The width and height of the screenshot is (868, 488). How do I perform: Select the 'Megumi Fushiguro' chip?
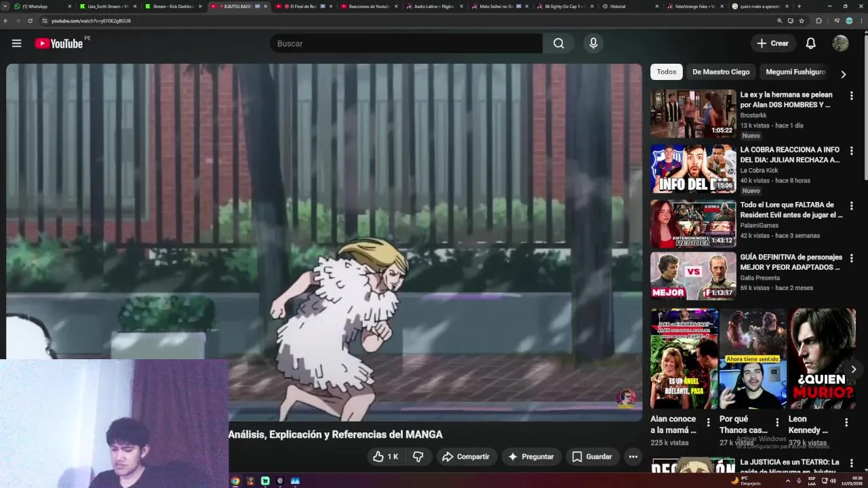[795, 72]
